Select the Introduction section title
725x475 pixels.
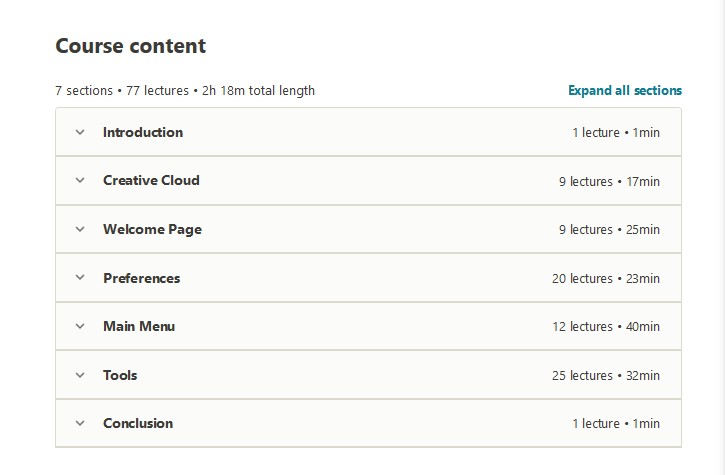143,132
